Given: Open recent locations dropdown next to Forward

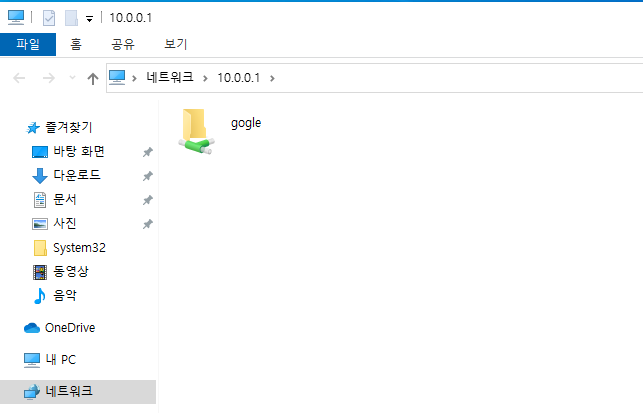Looking at the screenshot, I should click(73, 78).
